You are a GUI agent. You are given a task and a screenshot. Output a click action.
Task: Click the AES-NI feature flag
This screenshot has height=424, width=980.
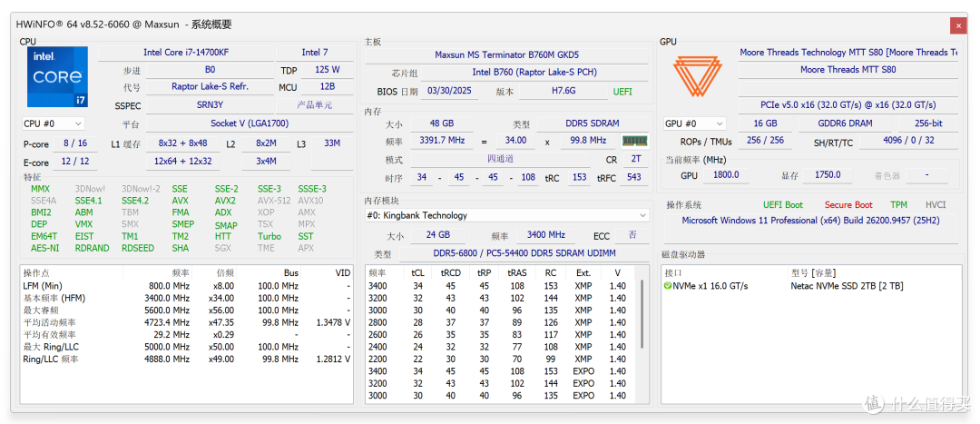tap(44, 248)
